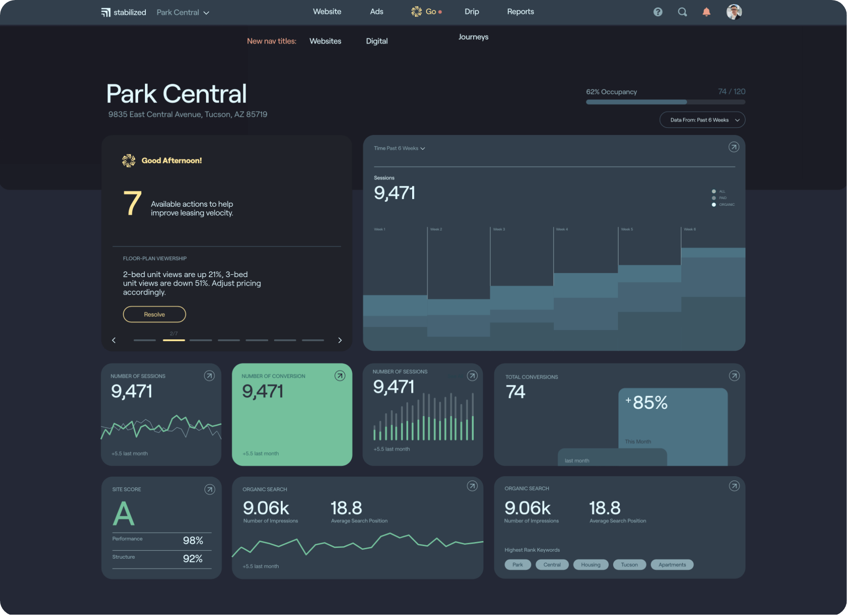Expand the Sessions chart arrow icon
Screen dimensions: 847x616
[734, 147]
